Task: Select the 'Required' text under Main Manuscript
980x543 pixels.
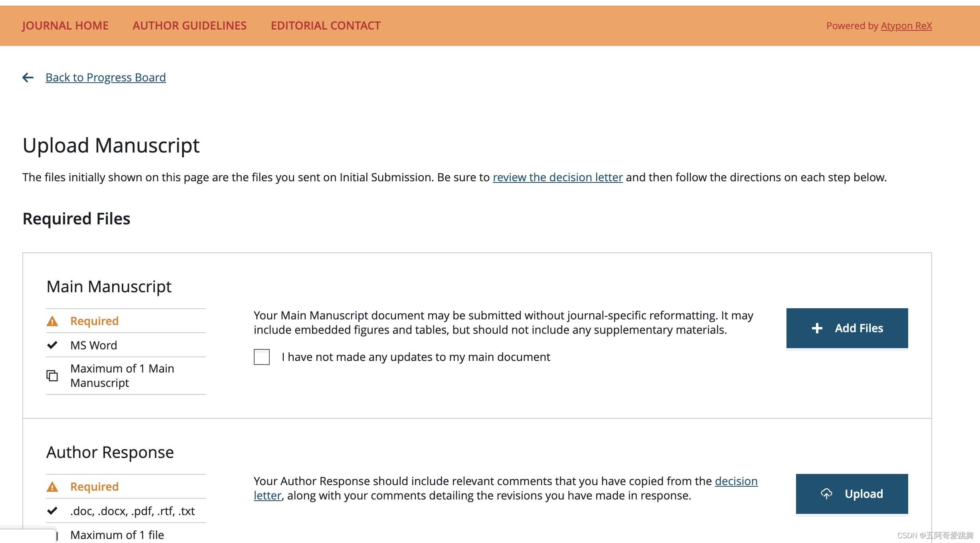Action: pyautogui.click(x=95, y=321)
